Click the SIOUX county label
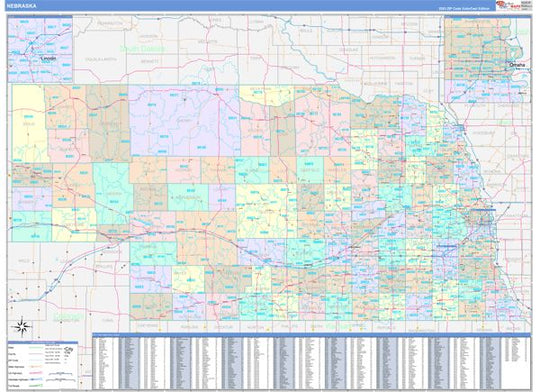540x392 pixels. pos(29,124)
